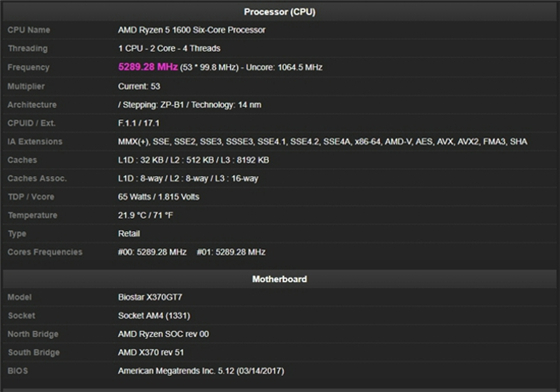Click the 'Current: 53' multiplier value
The height and width of the screenshot is (392, 560).
tap(139, 86)
